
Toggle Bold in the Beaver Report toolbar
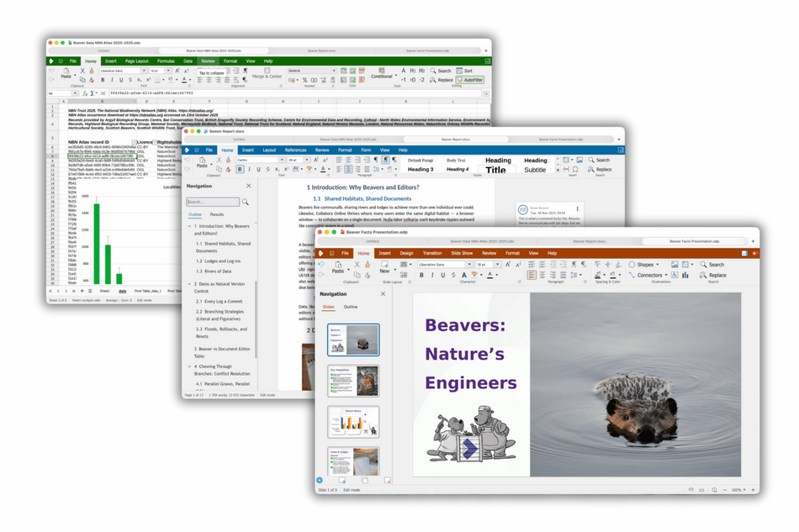click(x=240, y=169)
